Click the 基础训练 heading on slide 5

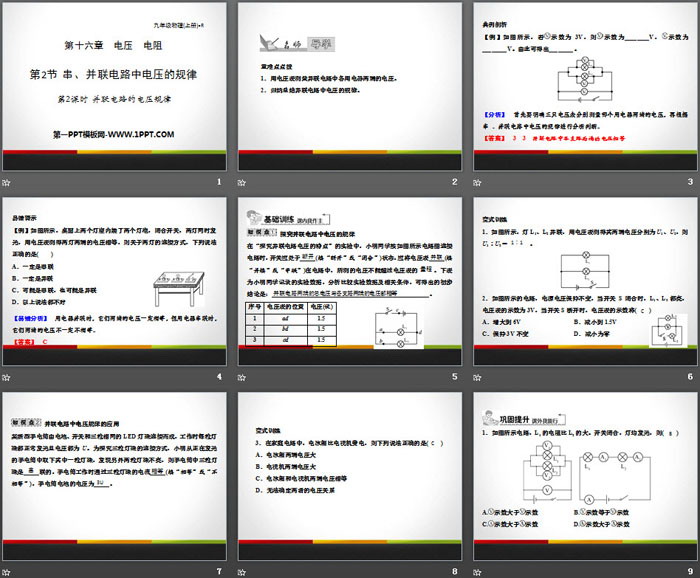279,219
